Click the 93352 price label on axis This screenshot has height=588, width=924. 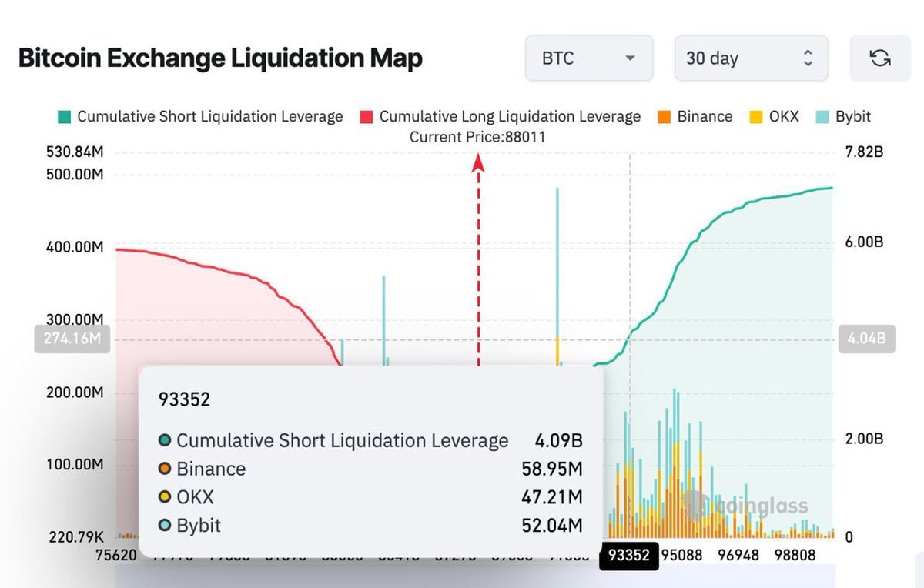pos(628,555)
